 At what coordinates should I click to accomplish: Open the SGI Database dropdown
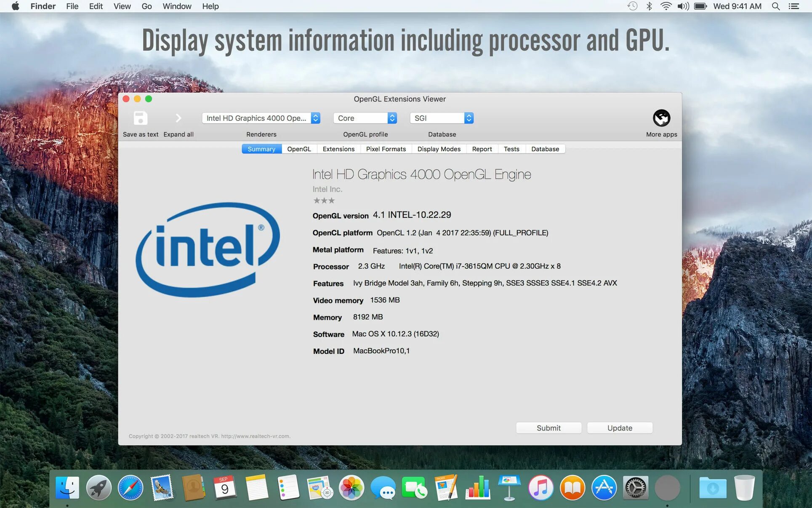[442, 118]
